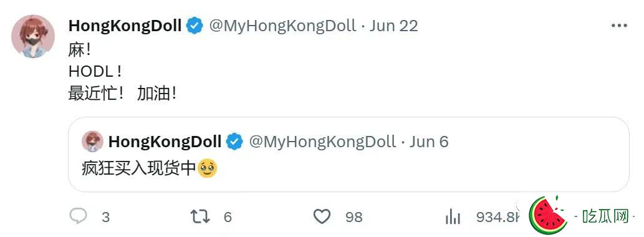
Task: Click the quoted tweet's verified badge
Action: pos(234,142)
